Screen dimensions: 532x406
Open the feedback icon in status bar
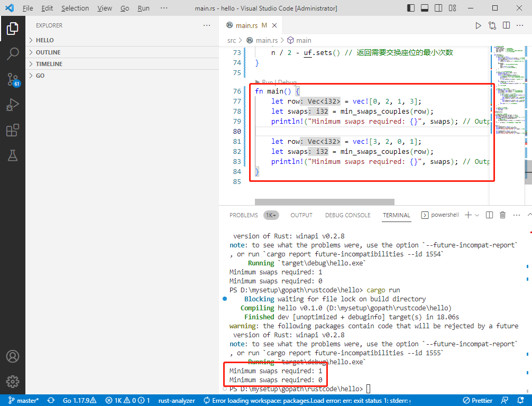(505, 400)
